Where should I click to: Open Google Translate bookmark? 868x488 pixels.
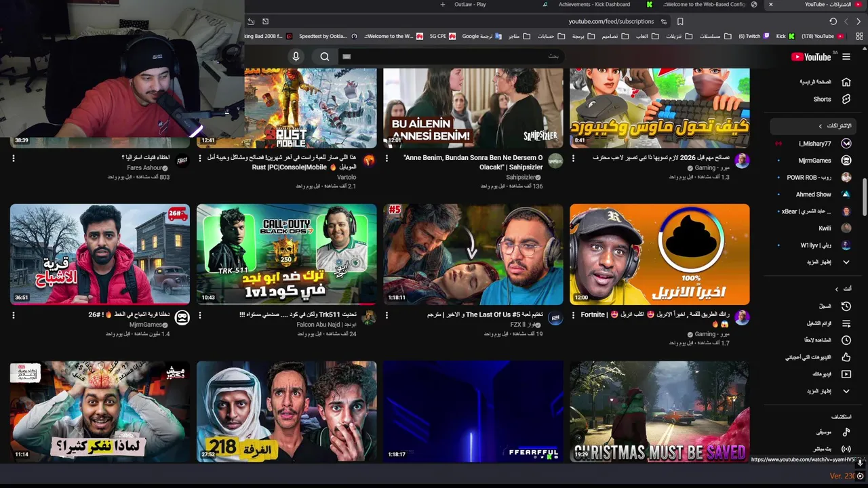pyautogui.click(x=482, y=36)
